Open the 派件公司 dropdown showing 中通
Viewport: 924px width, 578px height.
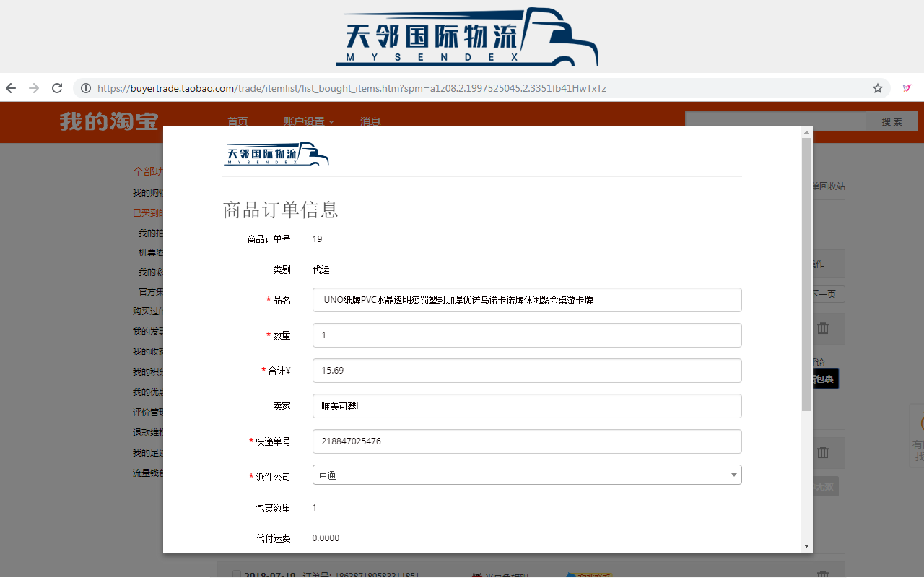click(527, 475)
